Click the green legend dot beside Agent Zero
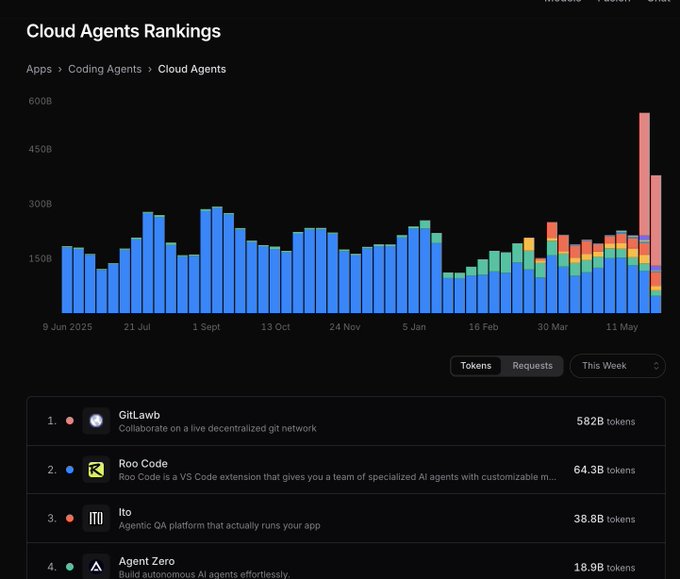Screen dimensions: 680x579 click(69, 567)
